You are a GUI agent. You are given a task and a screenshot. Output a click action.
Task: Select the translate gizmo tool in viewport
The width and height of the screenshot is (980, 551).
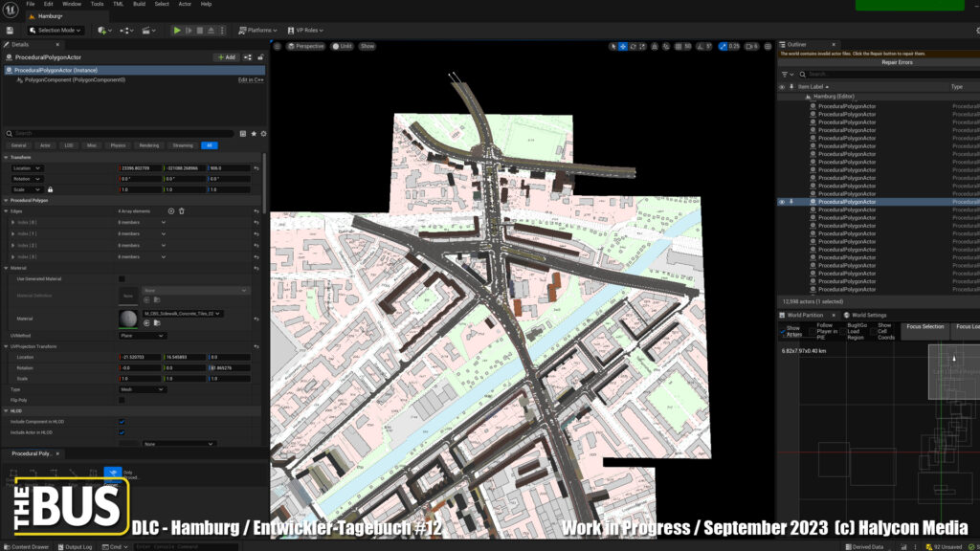(x=623, y=46)
